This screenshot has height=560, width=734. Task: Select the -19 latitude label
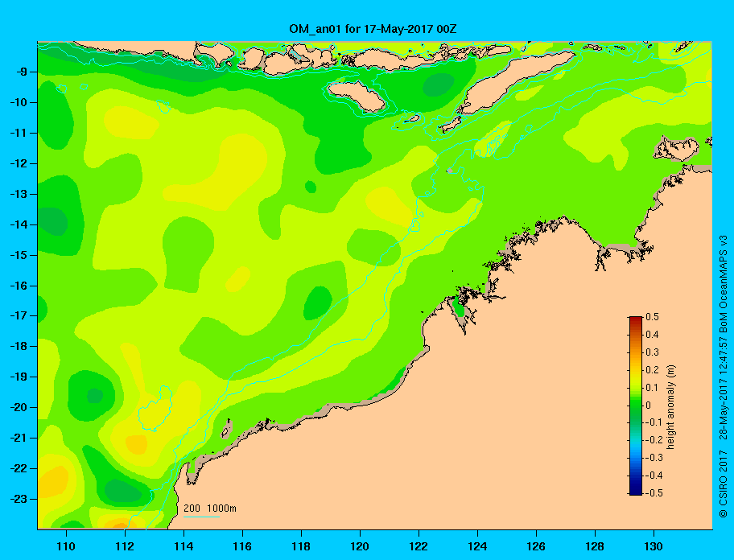click(18, 377)
